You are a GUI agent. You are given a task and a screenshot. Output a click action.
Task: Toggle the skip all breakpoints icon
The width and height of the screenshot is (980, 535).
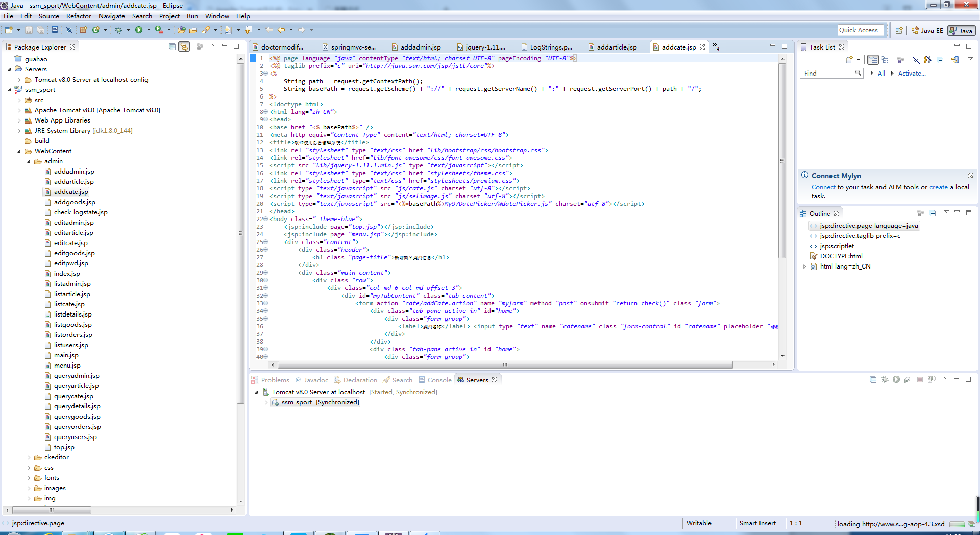[69, 30]
